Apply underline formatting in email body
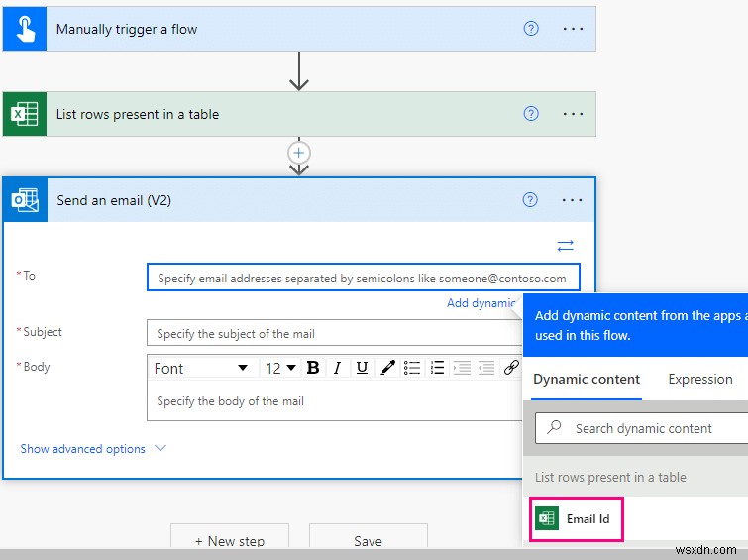 coord(362,368)
